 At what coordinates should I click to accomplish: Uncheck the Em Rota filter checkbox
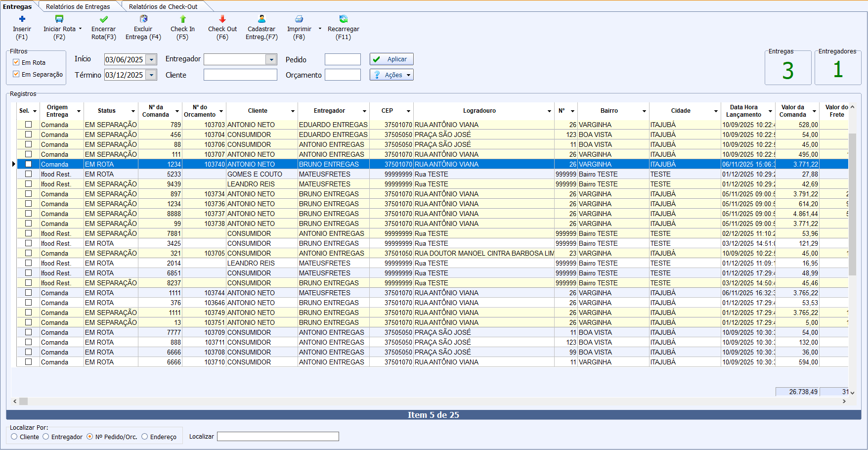point(16,62)
